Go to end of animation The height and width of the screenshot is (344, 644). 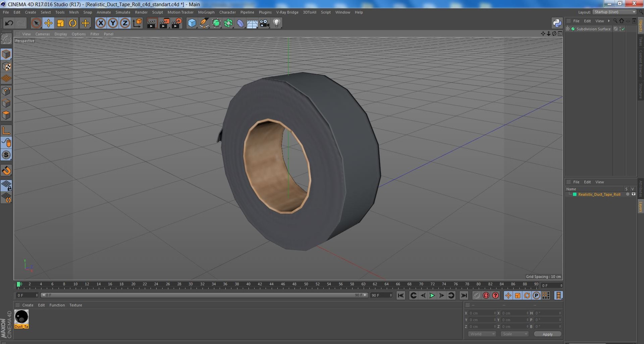[x=464, y=295]
